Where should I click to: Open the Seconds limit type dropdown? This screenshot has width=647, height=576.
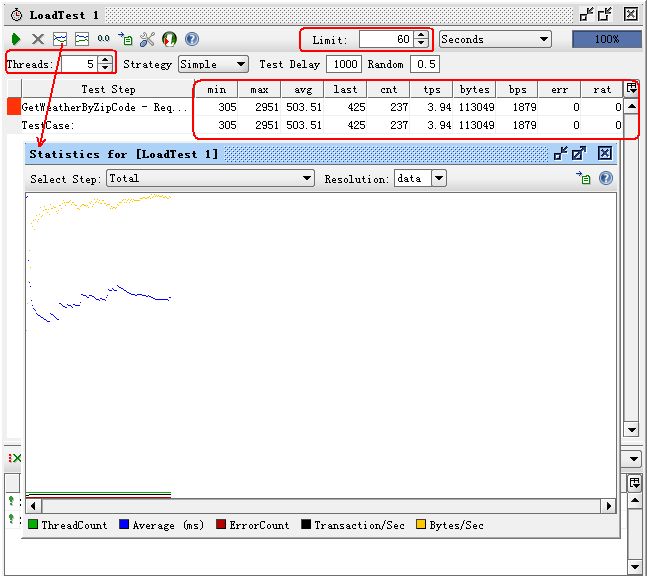[543, 39]
